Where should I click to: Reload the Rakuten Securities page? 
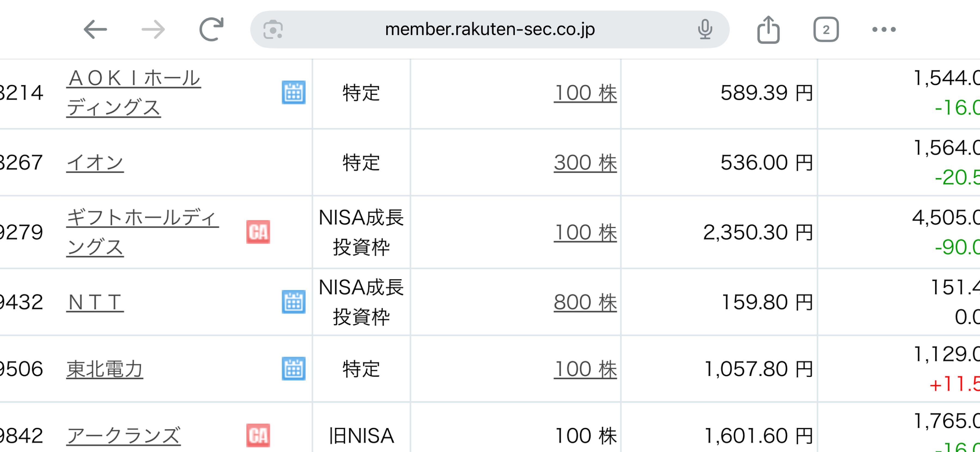click(x=211, y=30)
